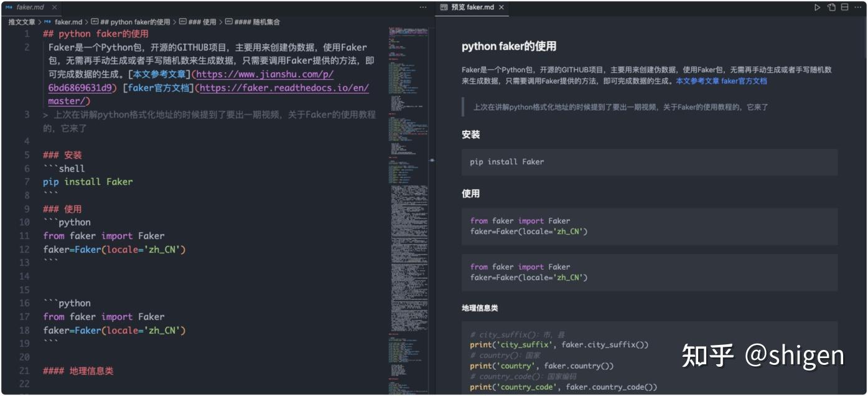Click the preview blockquote starting with 上次在讲解python
The height and width of the screenshot is (396, 868).
tap(621, 107)
